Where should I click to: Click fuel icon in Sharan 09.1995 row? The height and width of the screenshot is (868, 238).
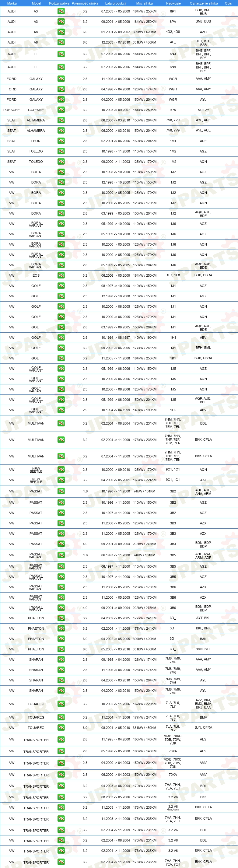61,660
